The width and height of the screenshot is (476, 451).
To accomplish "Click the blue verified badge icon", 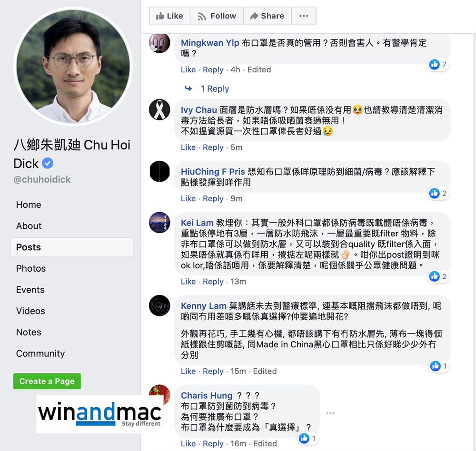I will click(x=47, y=163).
